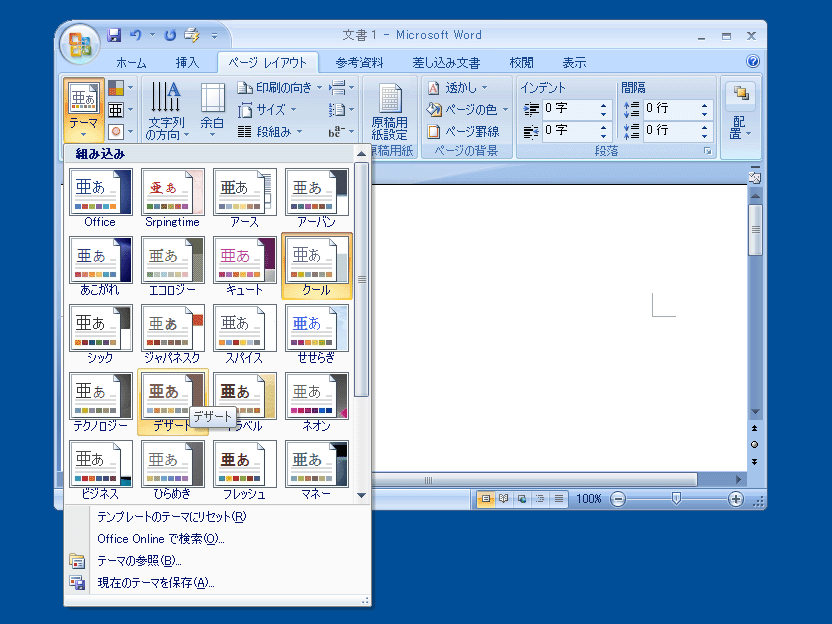The image size is (832, 624).
Task: Switch to full screen reading view
Action: pyautogui.click(x=504, y=499)
